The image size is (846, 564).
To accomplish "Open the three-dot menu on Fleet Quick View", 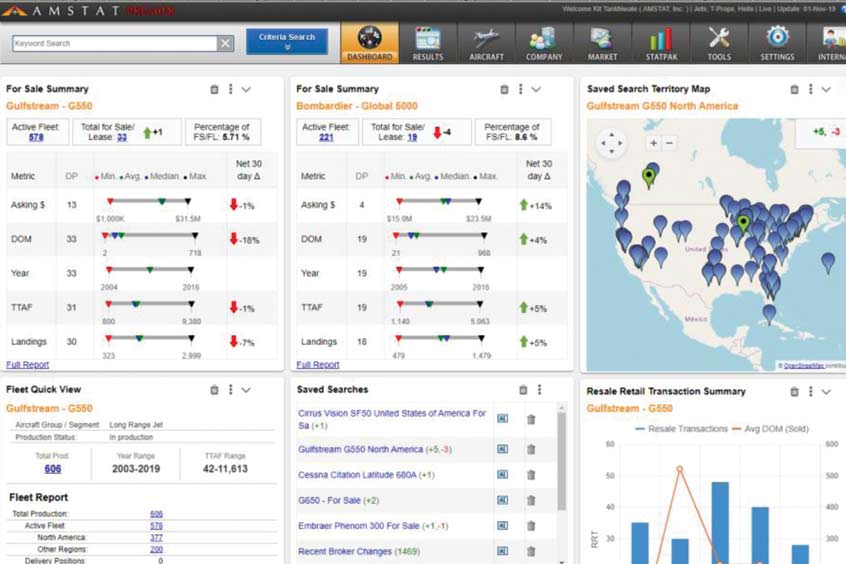I will 230,390.
